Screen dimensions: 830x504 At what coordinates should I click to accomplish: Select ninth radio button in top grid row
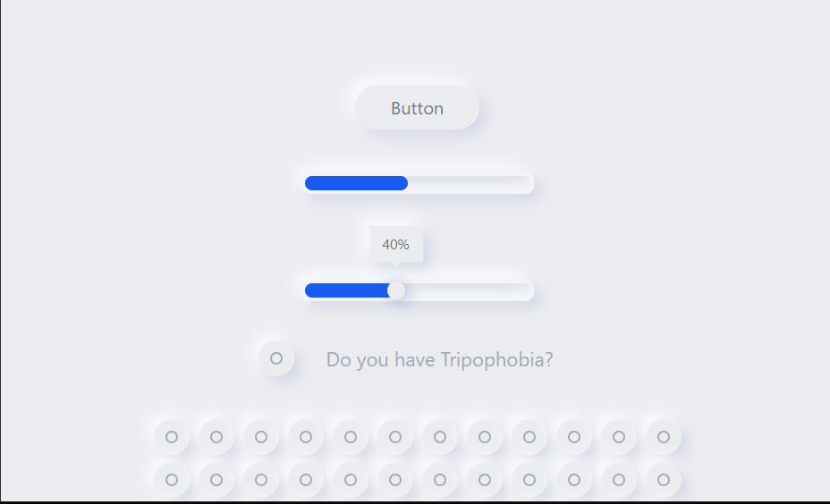point(529,437)
